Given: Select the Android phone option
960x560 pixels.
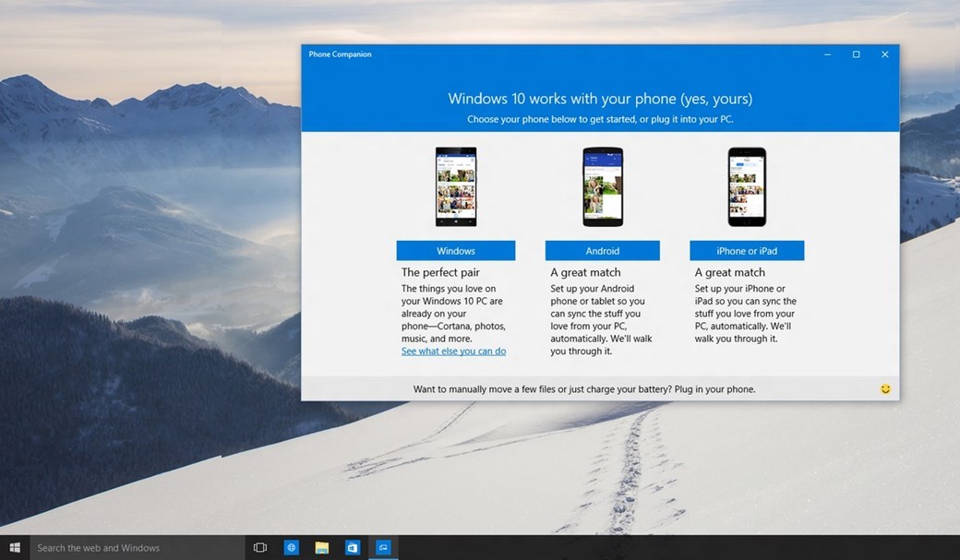Looking at the screenshot, I should pos(603,250).
